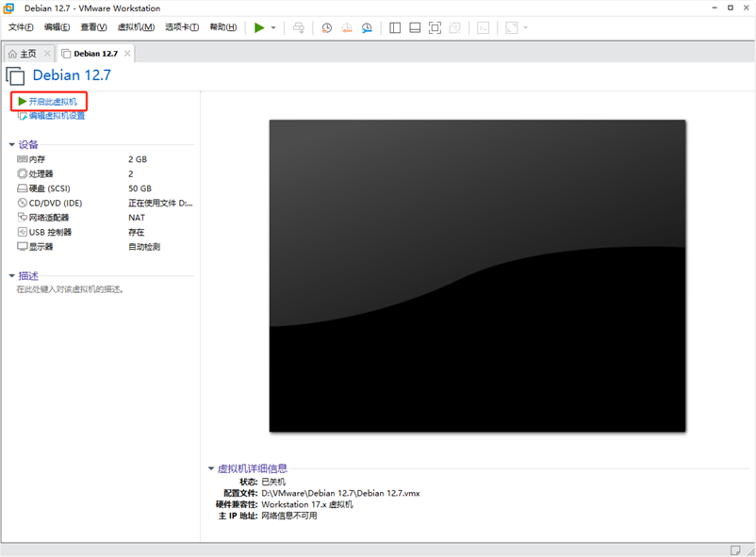Image resolution: width=756 pixels, height=557 pixels.
Task: Click the NAT network value
Action: (137, 218)
